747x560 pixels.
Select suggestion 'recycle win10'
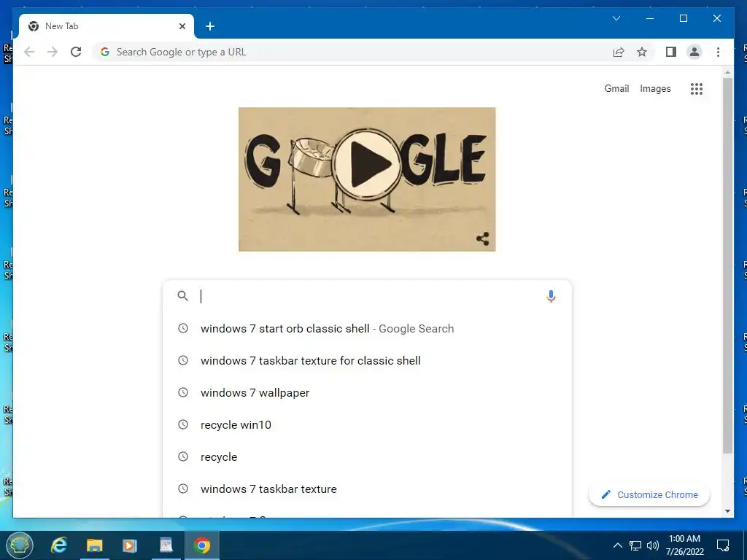(x=367, y=425)
